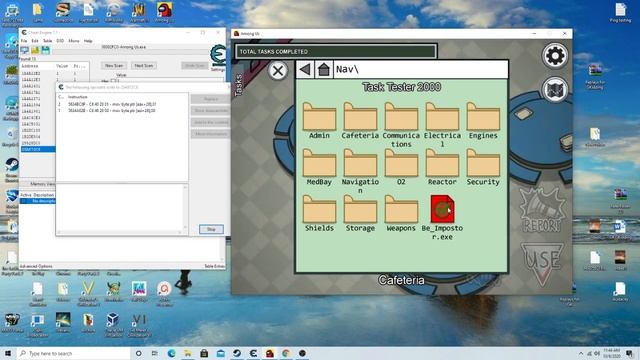The height and width of the screenshot is (360, 640).
Task: Open the MedBay folder
Action: [319, 167]
